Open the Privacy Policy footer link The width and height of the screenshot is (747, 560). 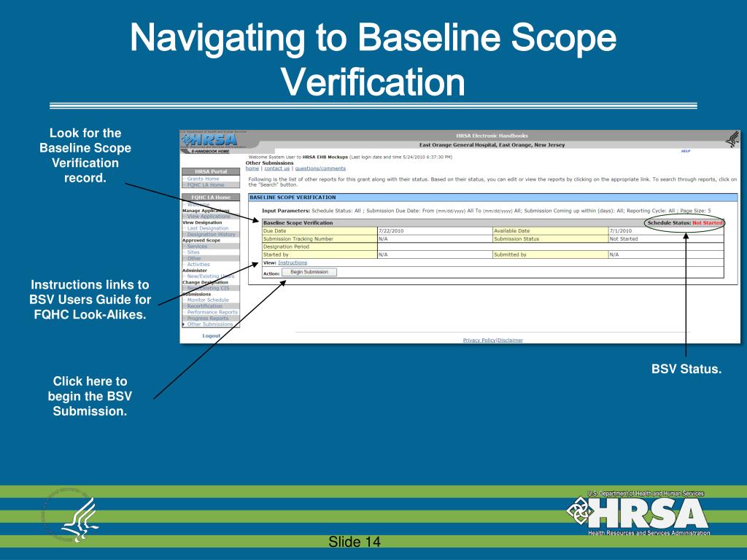(479, 340)
